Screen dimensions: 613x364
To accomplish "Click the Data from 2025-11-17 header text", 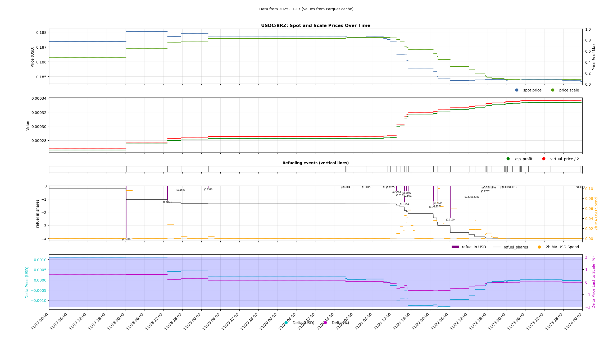I will [x=306, y=9].
